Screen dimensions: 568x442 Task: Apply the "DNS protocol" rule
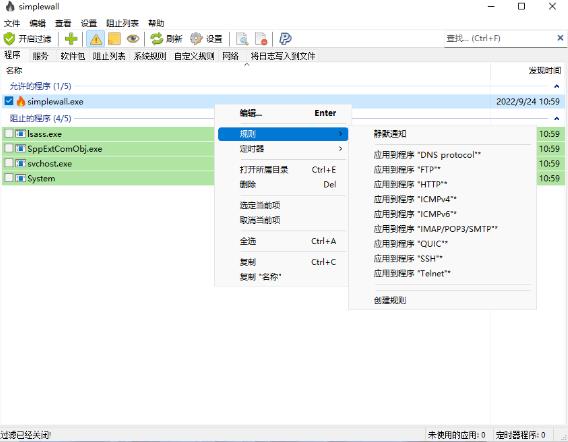click(x=443, y=155)
